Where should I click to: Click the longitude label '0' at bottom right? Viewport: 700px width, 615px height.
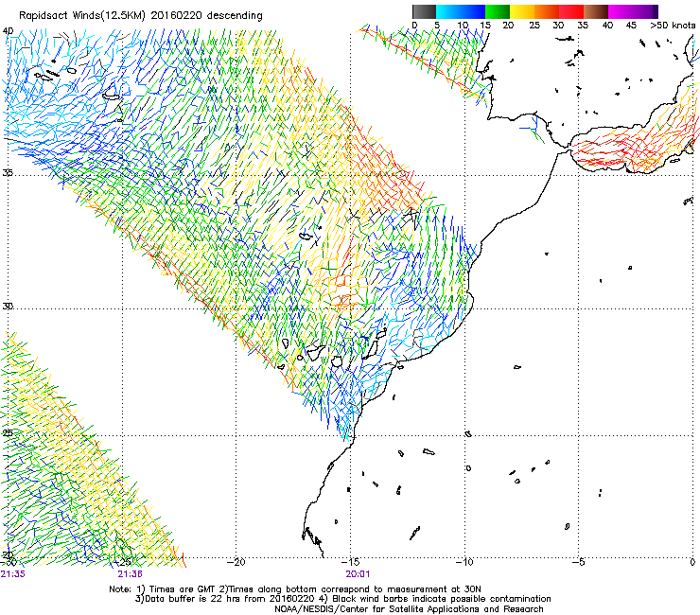(x=692, y=562)
